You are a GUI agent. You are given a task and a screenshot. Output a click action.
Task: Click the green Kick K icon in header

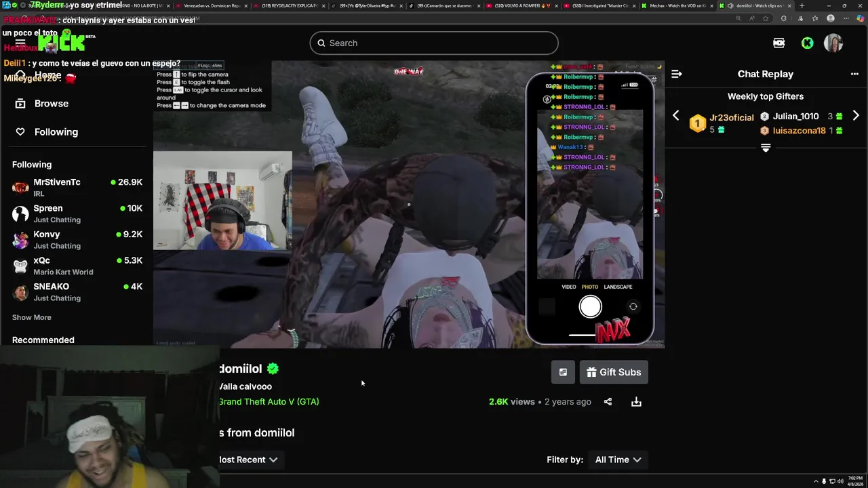[x=807, y=43]
